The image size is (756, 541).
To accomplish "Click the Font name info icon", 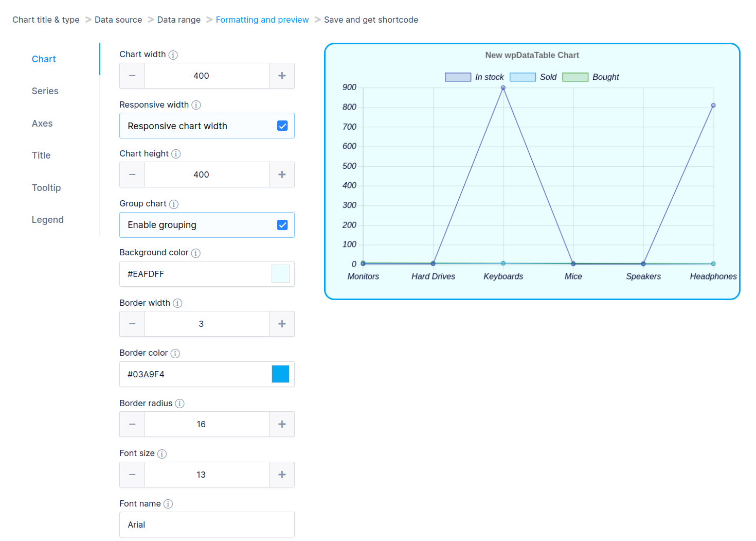I will 168,504.
